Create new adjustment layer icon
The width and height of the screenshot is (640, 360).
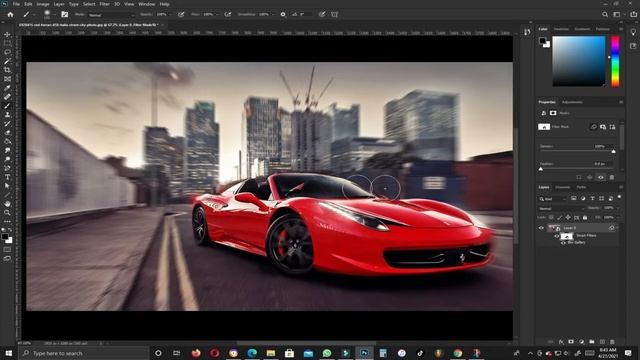click(581, 342)
